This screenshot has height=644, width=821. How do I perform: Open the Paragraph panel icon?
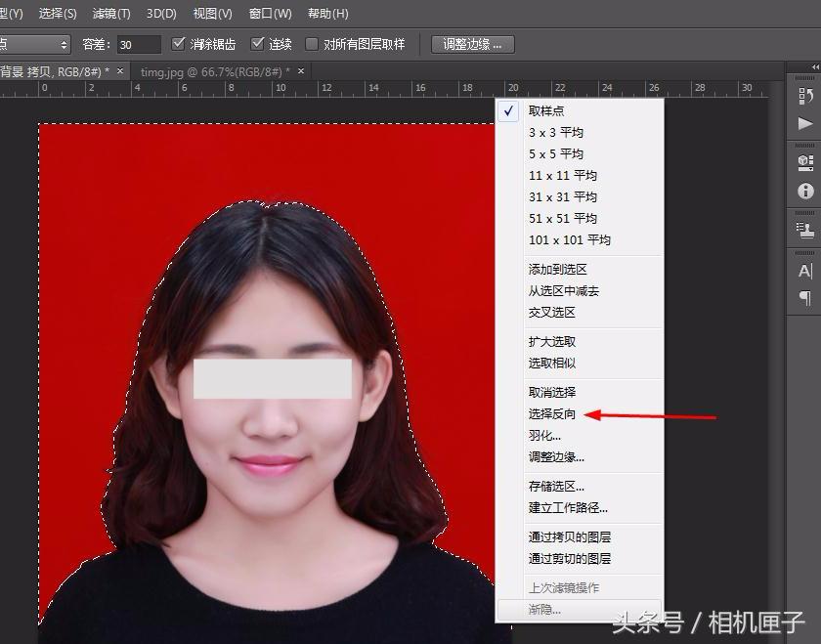tap(806, 299)
